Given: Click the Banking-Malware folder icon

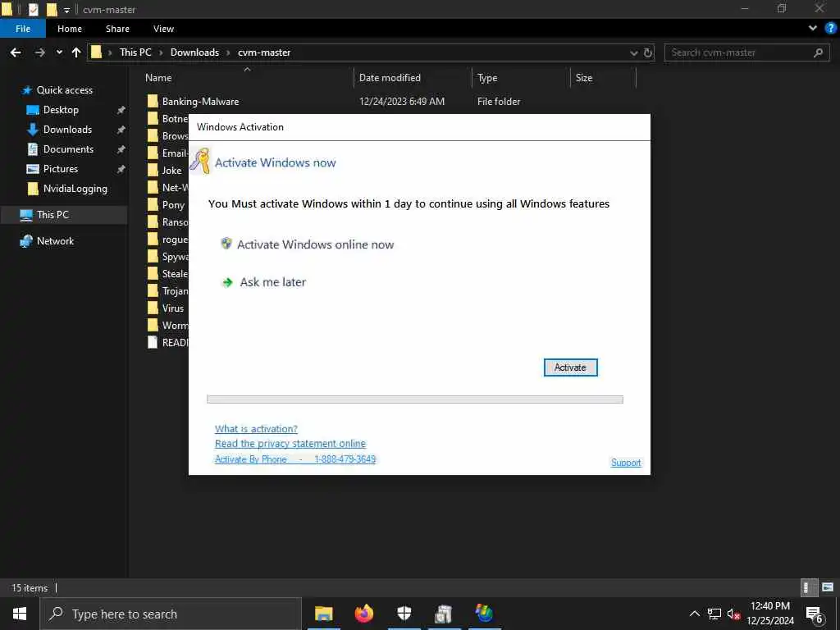Looking at the screenshot, I should coord(153,101).
